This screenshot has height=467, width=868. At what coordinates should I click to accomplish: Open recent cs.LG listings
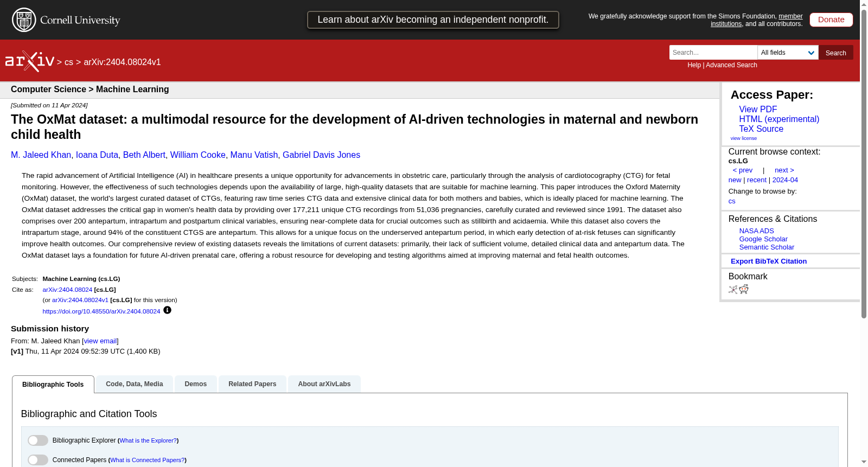[757, 180]
